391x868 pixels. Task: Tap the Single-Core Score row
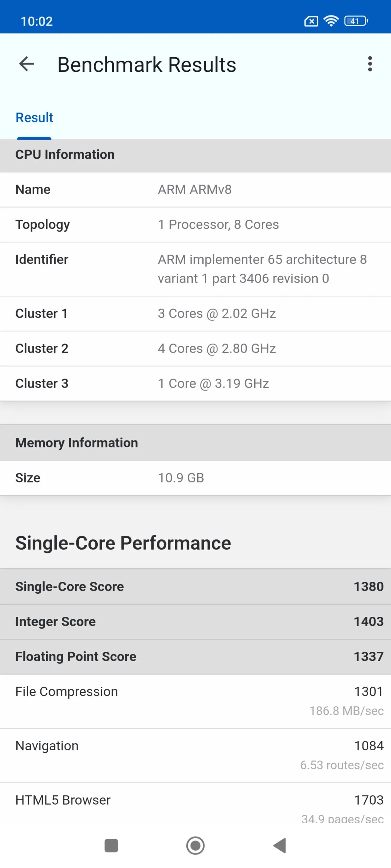point(195,587)
